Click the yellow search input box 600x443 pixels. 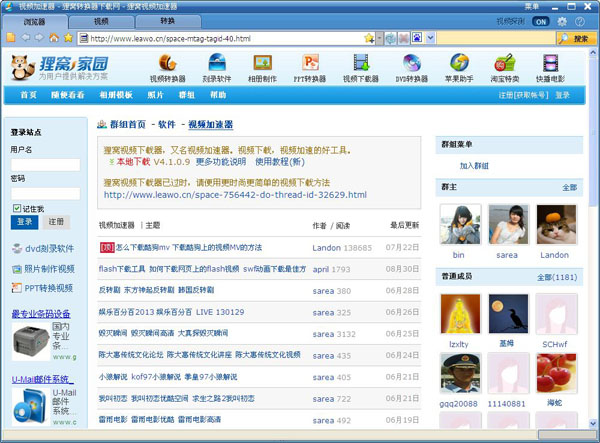[x=496, y=38]
